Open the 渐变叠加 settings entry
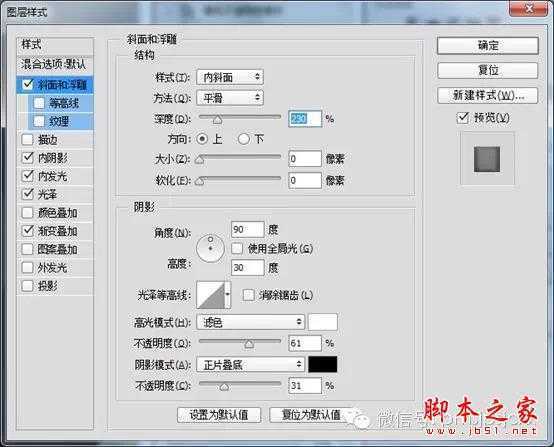Viewport: 554px width, 447px height. tap(58, 231)
